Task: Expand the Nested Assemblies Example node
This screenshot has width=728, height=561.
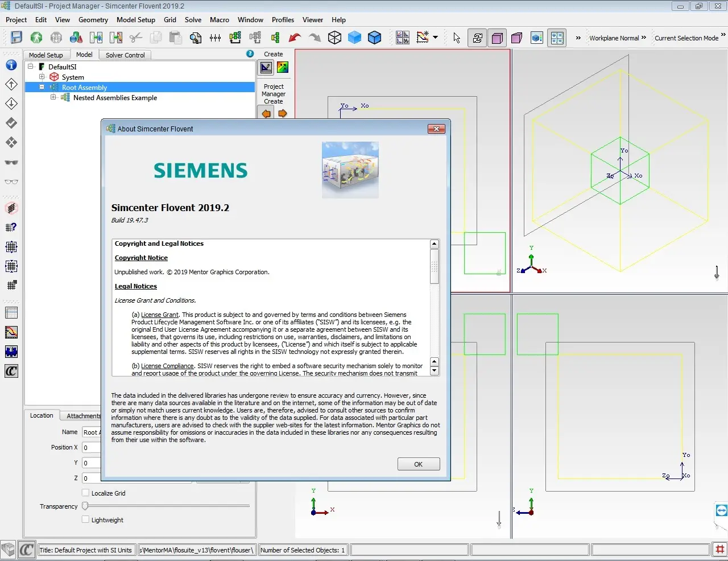Action: coord(53,97)
